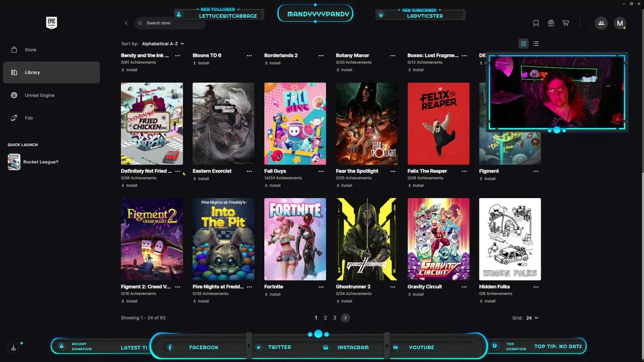Click the next page arrow
This screenshot has height=362, width=644.
[x=345, y=318]
